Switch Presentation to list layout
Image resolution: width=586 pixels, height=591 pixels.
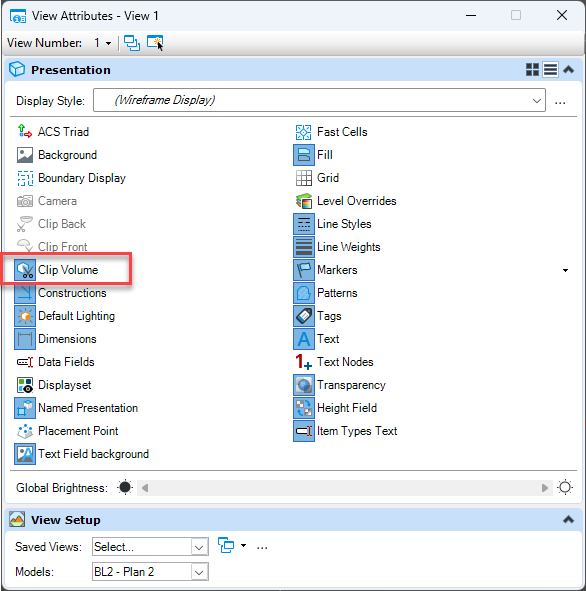click(550, 70)
